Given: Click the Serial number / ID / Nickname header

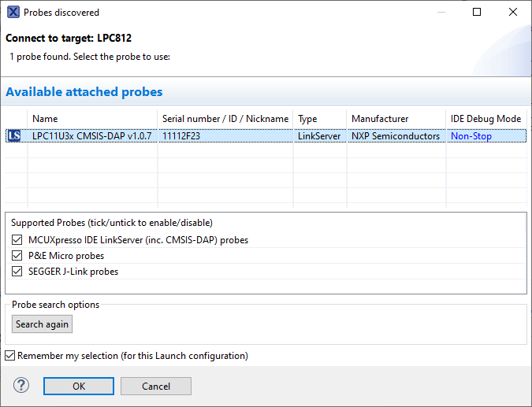Looking at the screenshot, I should tap(225, 119).
